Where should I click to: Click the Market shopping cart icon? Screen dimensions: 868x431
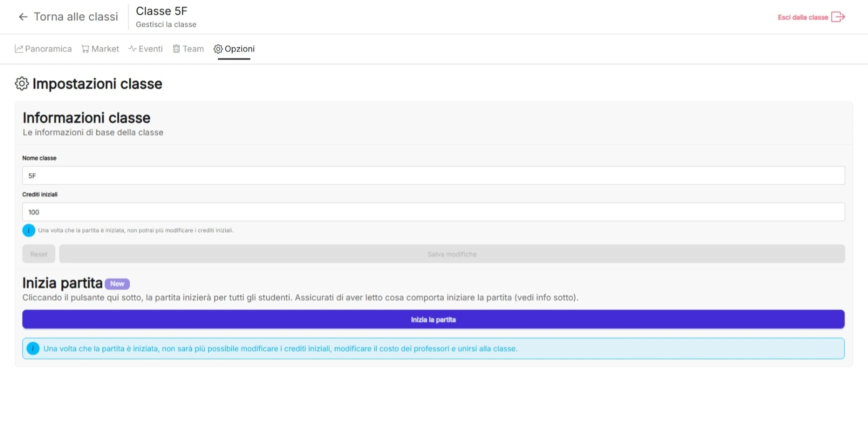click(x=85, y=49)
